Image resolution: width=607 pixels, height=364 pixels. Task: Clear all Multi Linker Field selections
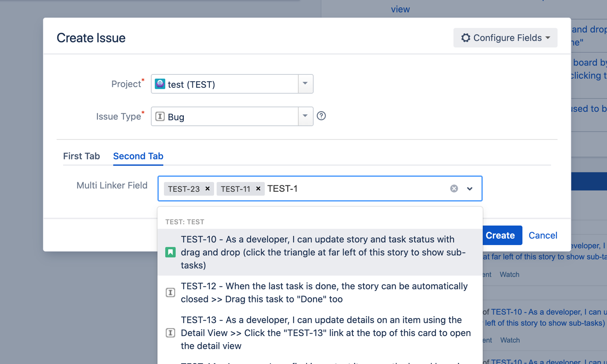click(454, 188)
